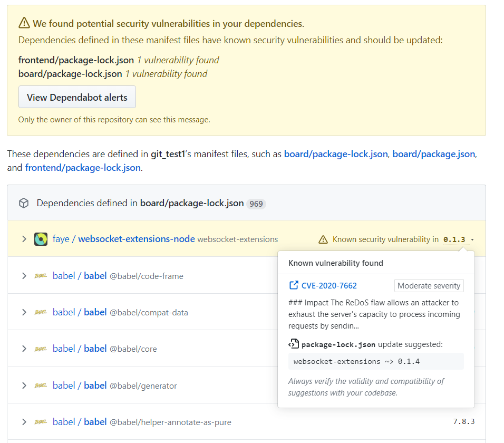This screenshot has height=443, width=504.
Task: Open board/package-lock.json manifest link
Action: coord(336,154)
